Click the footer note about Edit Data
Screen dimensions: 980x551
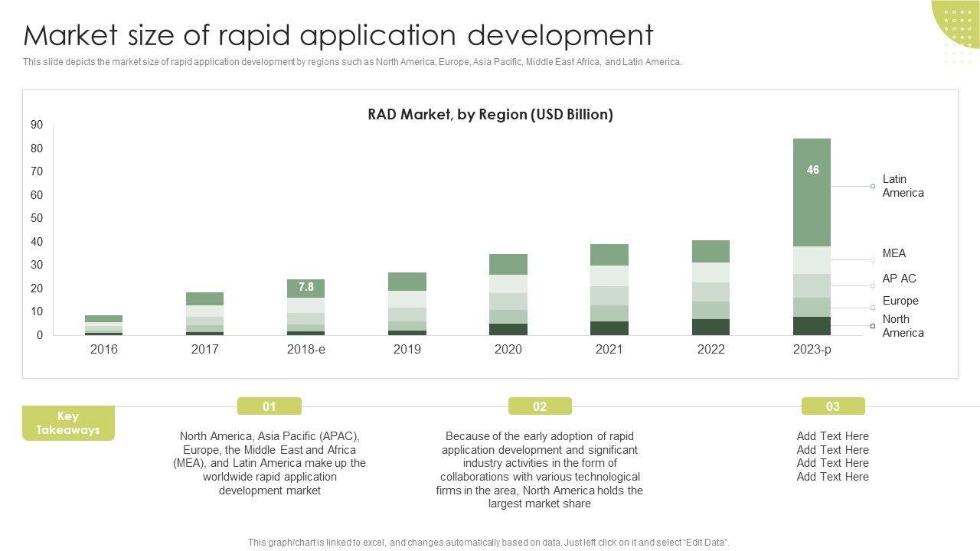[488, 542]
